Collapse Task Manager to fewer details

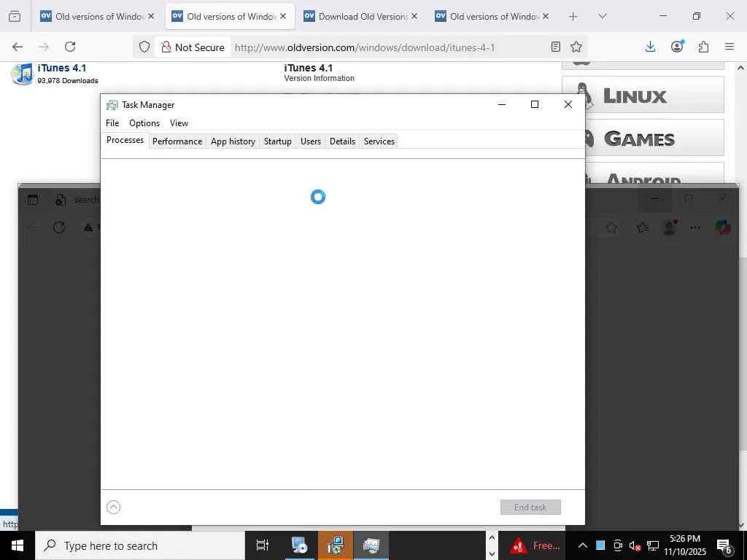[x=113, y=507]
